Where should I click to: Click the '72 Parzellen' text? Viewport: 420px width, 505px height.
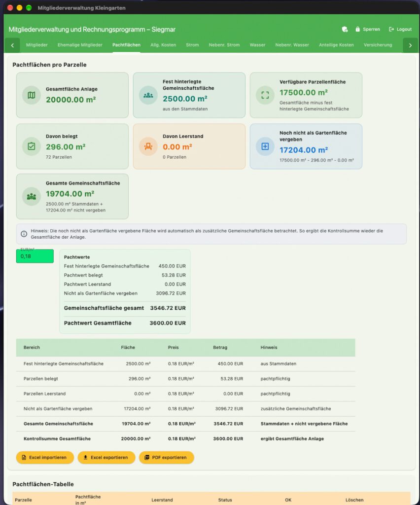coord(59,157)
